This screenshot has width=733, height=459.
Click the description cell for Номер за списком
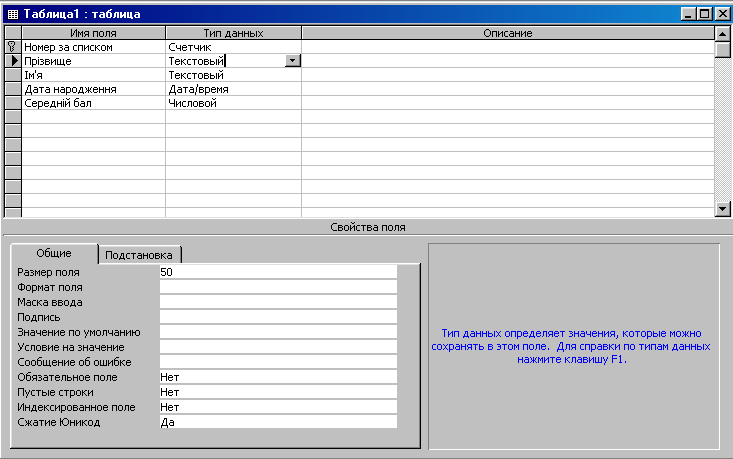[x=508, y=47]
